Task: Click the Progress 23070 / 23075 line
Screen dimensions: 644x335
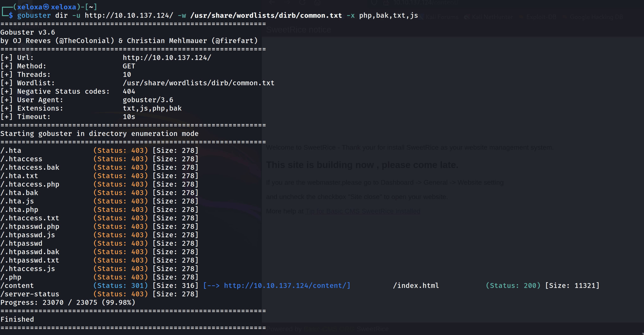Action: pyautogui.click(x=68, y=303)
